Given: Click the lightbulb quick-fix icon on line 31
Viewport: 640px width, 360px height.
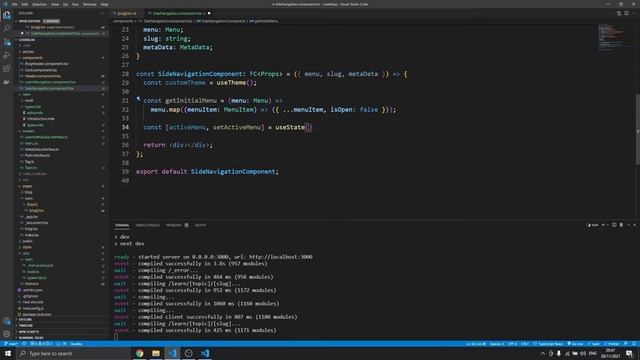Looking at the screenshot, I should (138, 99).
